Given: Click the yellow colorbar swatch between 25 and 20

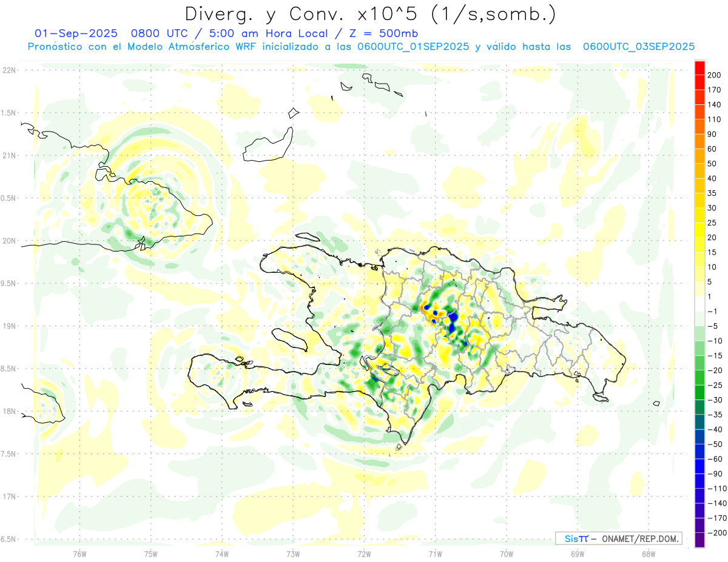Looking at the screenshot, I should point(699,230).
